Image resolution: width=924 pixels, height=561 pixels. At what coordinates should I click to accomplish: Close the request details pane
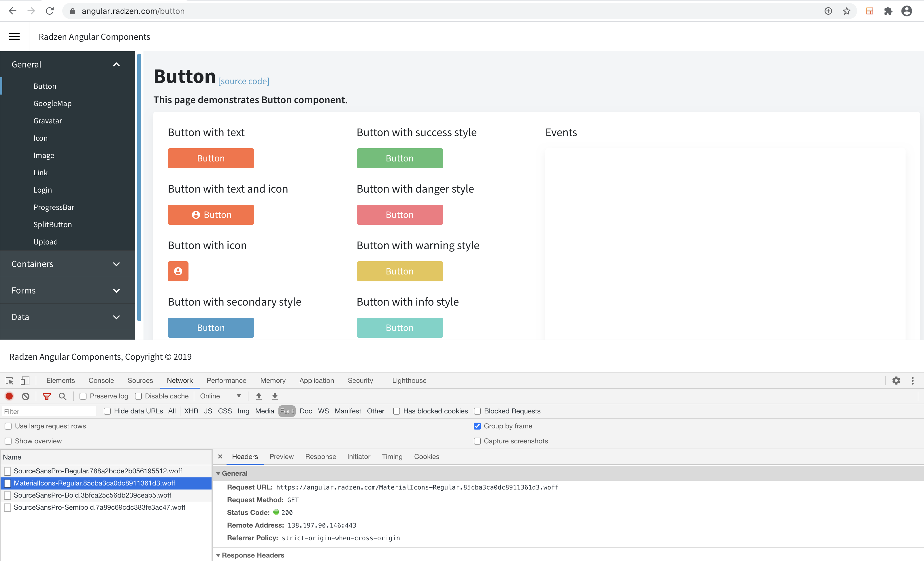[220, 456]
